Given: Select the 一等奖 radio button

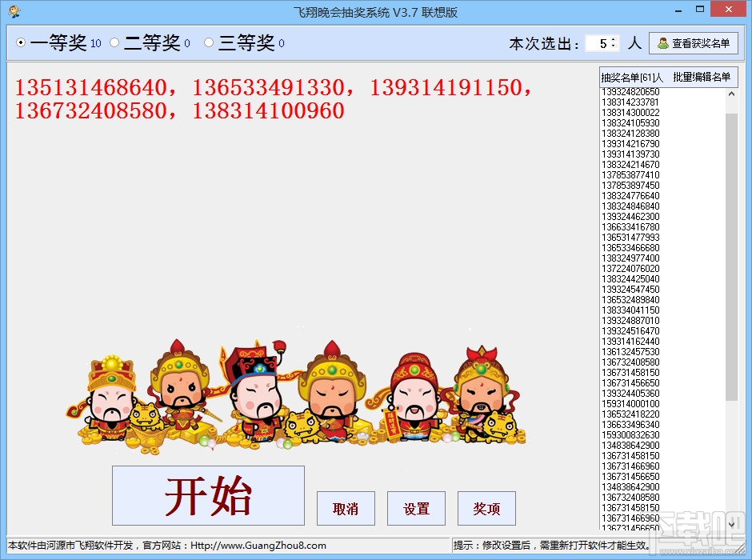Looking at the screenshot, I should click(x=21, y=42).
